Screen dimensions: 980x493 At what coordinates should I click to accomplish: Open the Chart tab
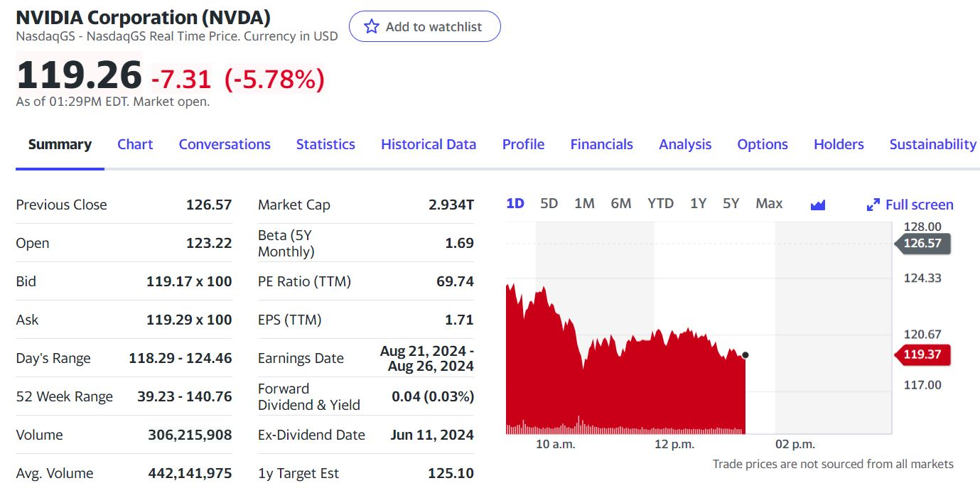tap(135, 144)
